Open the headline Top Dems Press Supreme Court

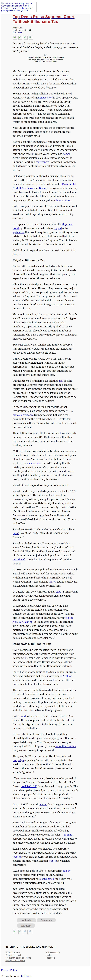click(x=43, y=19)
